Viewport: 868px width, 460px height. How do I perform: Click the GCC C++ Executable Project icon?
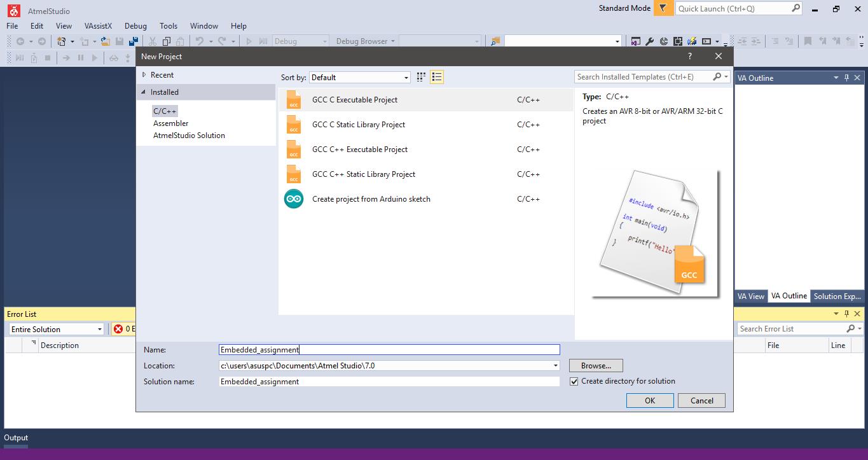tap(294, 150)
